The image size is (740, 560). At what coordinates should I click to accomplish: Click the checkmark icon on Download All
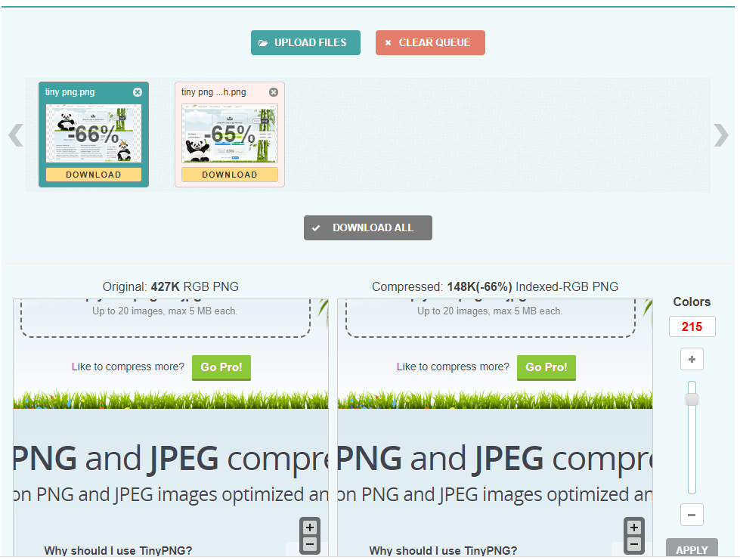pos(316,228)
